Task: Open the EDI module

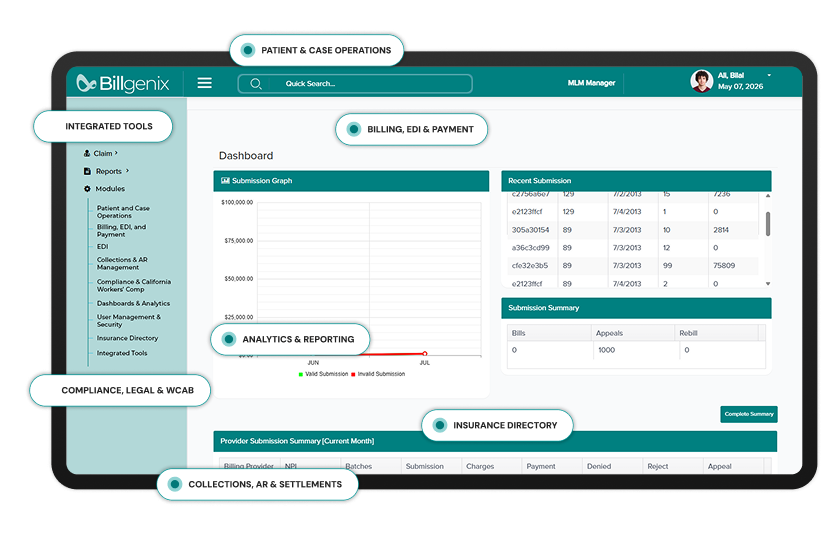Action: (x=102, y=247)
